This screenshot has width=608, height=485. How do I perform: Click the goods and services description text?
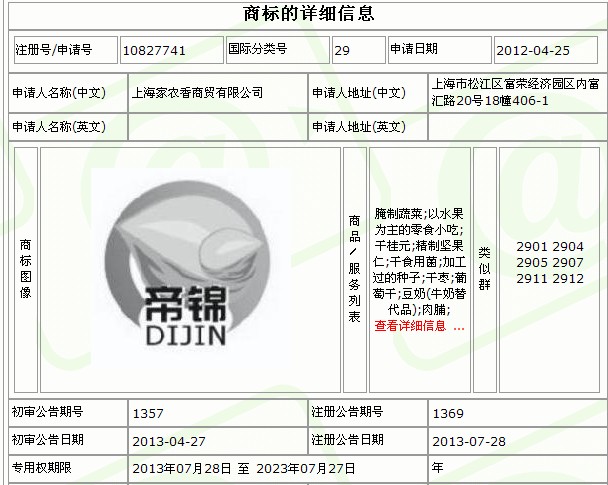[x=419, y=262]
